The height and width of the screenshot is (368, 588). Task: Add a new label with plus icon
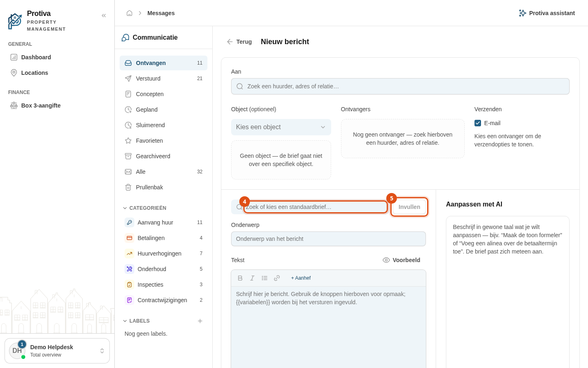200,321
